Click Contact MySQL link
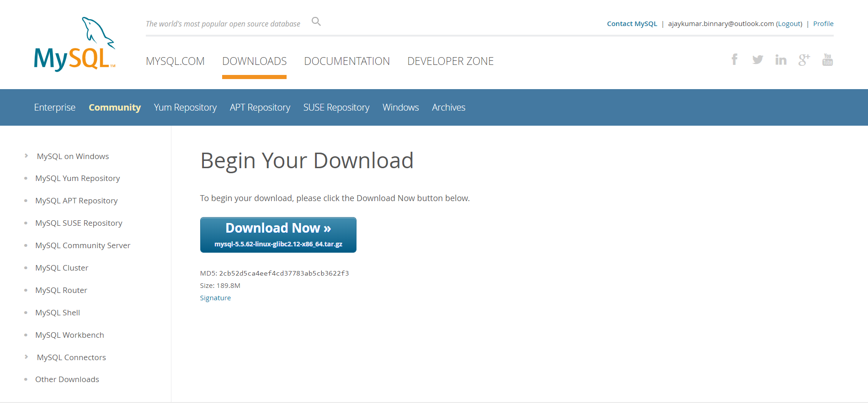Image resolution: width=868 pixels, height=404 pixels. [x=632, y=24]
